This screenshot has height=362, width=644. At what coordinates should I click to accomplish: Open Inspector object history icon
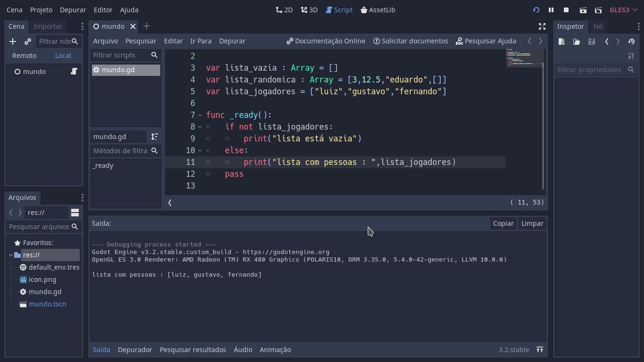(x=631, y=41)
